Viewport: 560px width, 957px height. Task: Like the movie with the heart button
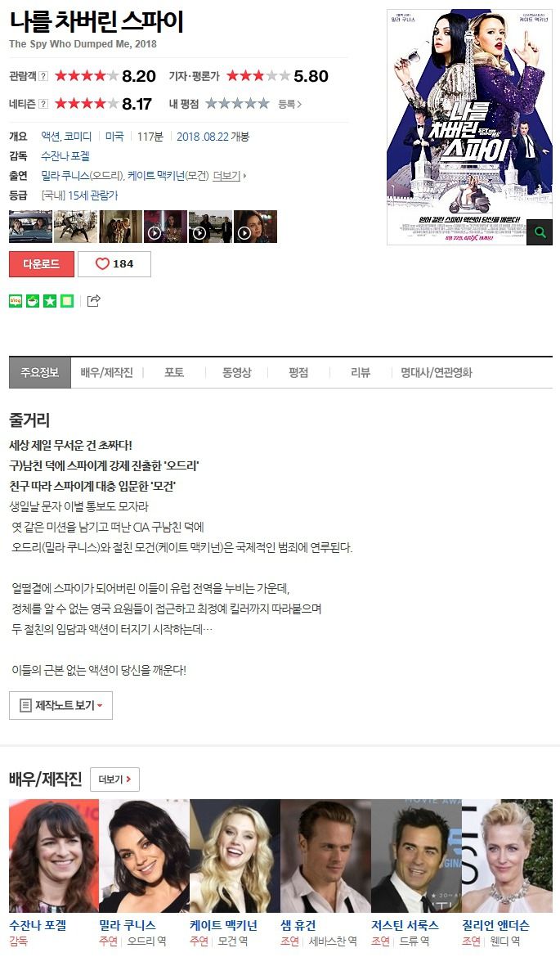(x=114, y=263)
